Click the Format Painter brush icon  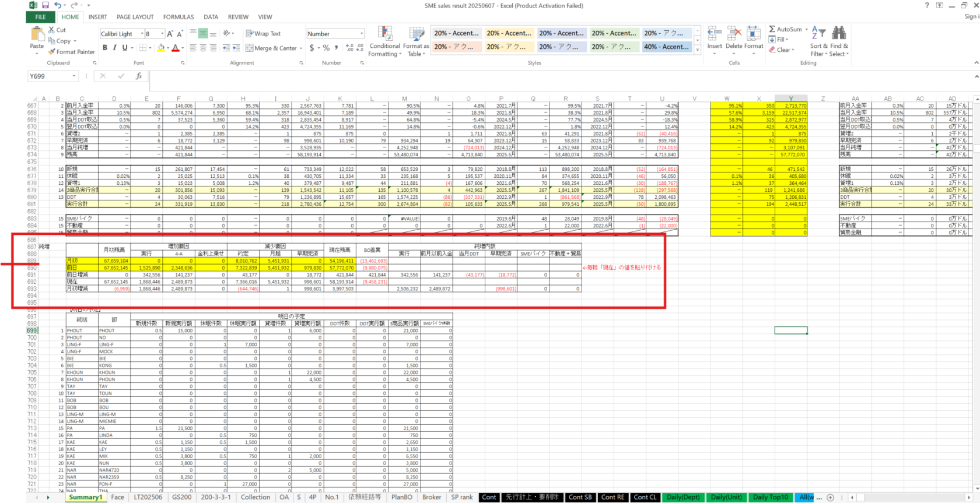[x=52, y=52]
